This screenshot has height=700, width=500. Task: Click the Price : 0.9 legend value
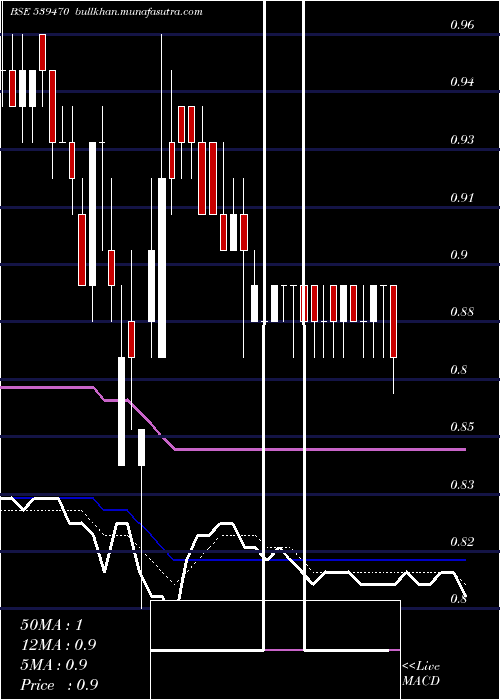click(59, 685)
